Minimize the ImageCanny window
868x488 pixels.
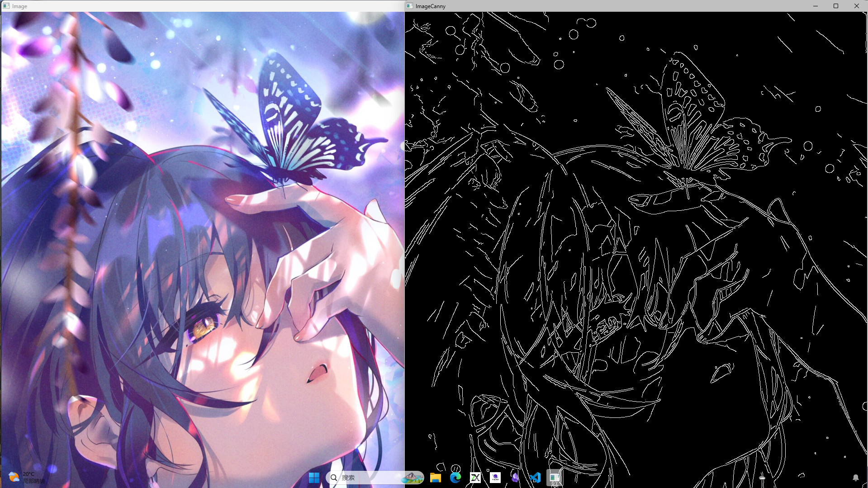pyautogui.click(x=816, y=6)
